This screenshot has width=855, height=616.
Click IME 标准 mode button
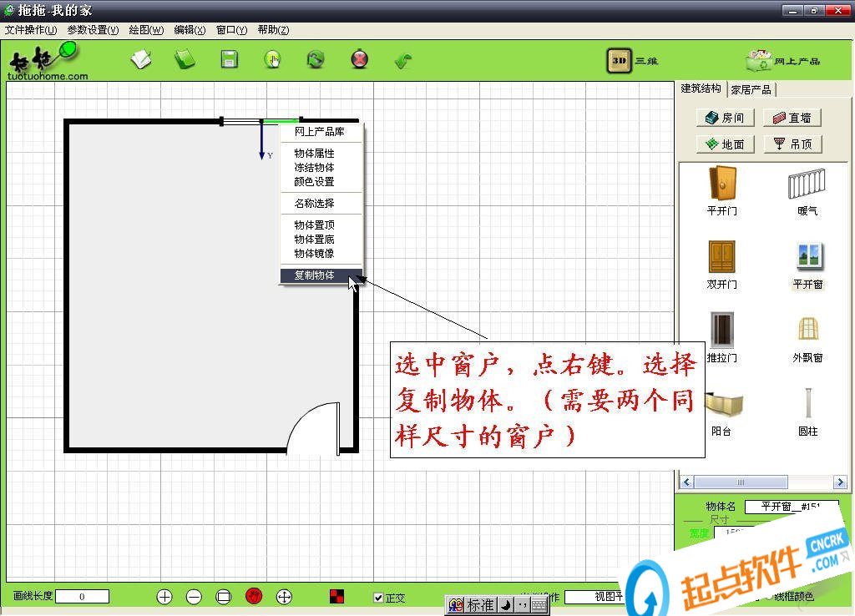tap(480, 605)
